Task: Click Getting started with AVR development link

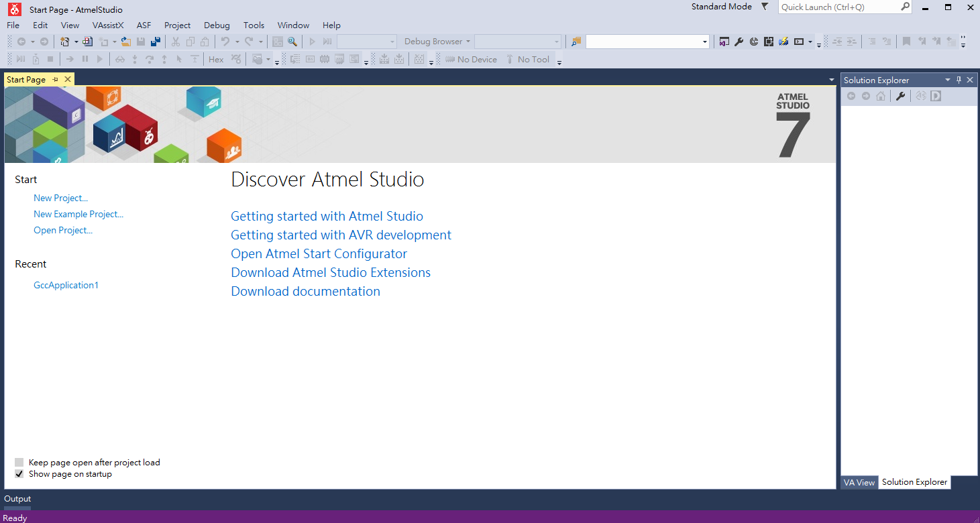Action: pyautogui.click(x=341, y=235)
